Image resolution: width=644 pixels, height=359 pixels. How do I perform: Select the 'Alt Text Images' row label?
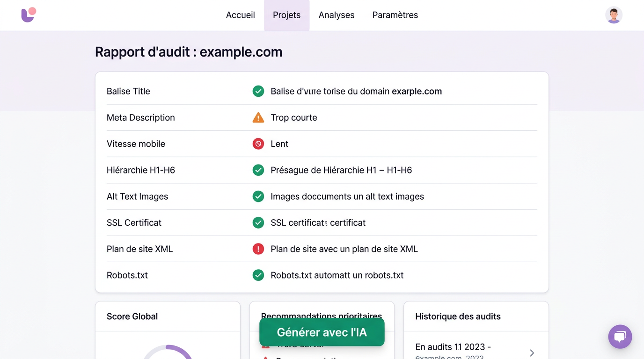tap(137, 196)
